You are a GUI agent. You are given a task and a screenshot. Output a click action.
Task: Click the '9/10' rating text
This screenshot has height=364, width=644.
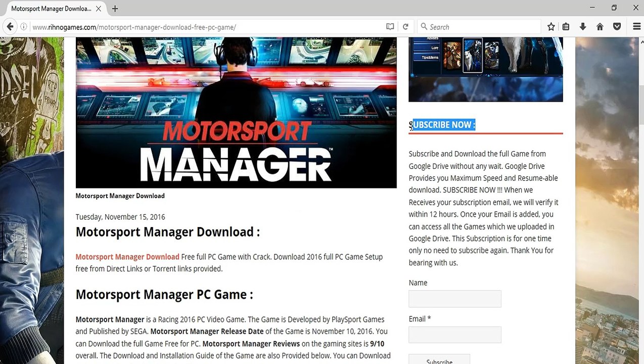pos(377,344)
